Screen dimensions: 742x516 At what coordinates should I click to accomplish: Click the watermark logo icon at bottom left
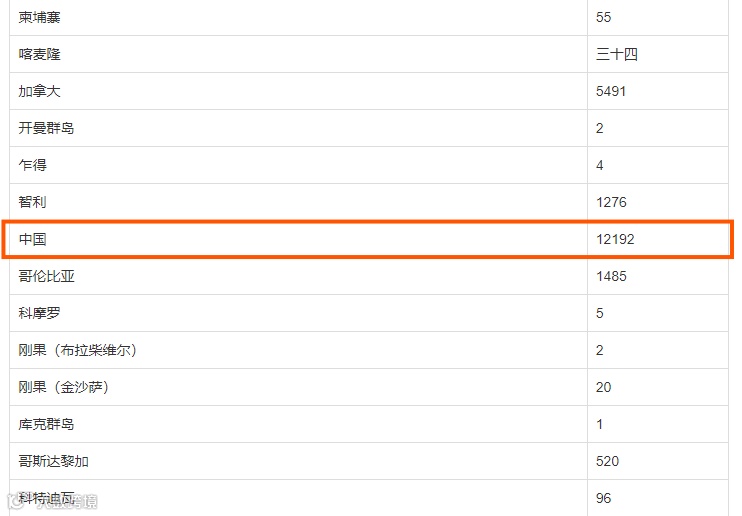[x=15, y=501]
